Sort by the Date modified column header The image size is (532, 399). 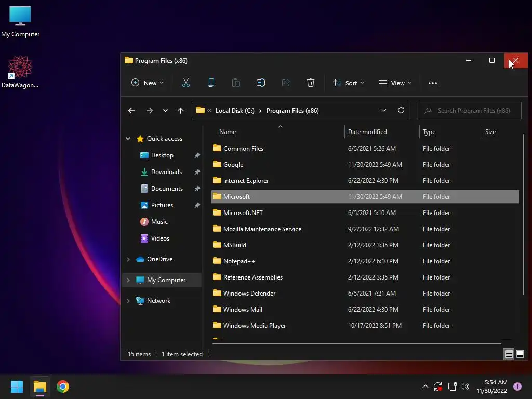pos(382,131)
